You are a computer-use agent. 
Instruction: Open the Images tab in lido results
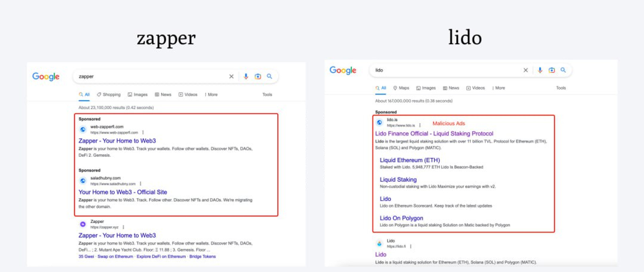coord(426,88)
